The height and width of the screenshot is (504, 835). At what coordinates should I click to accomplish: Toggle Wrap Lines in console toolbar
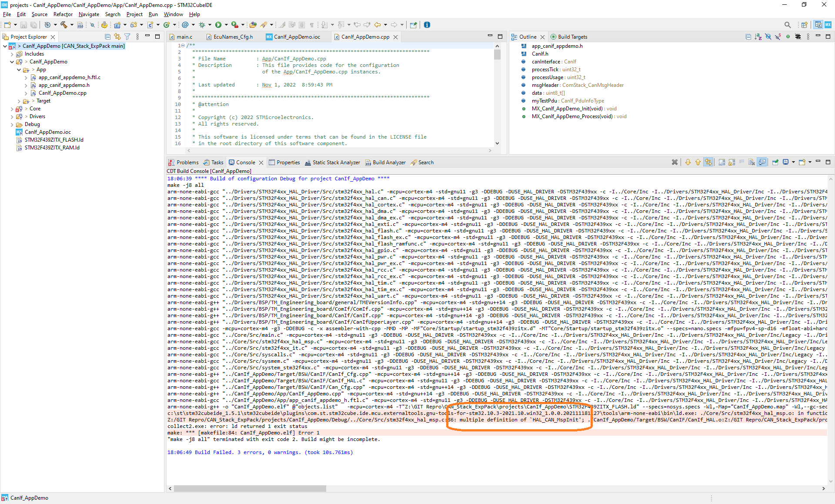[x=742, y=162]
